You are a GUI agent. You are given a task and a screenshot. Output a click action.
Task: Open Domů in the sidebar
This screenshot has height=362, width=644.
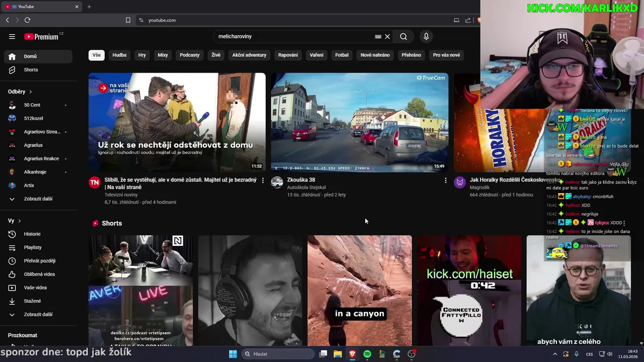tap(38, 56)
